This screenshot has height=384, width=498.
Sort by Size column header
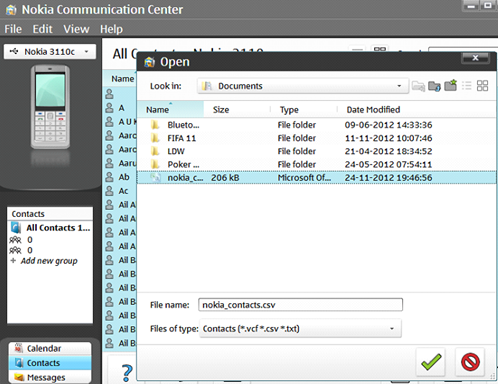[x=237, y=109]
